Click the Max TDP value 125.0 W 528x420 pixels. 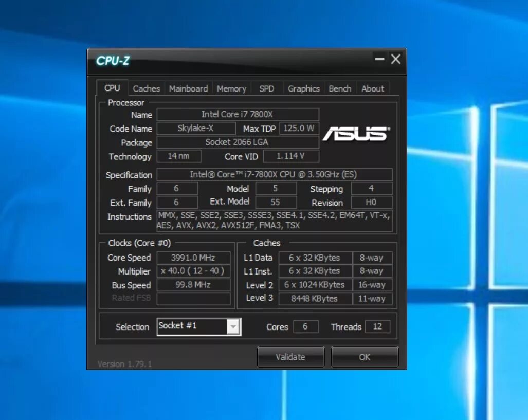pos(299,129)
